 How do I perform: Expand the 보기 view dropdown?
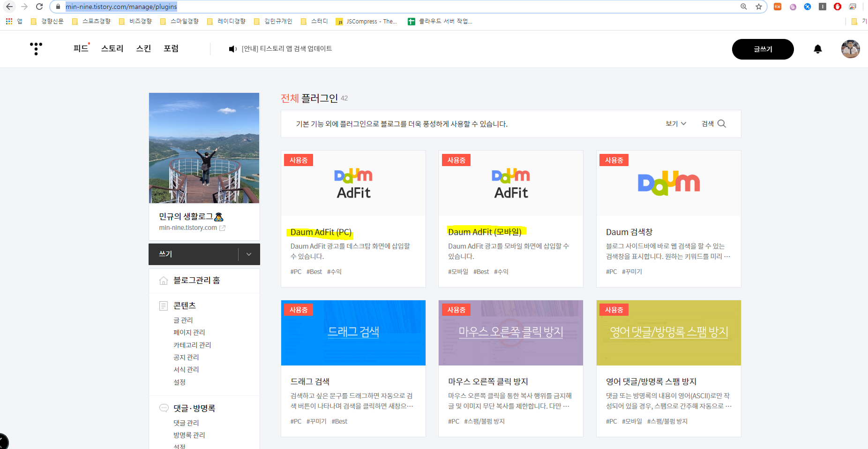click(676, 124)
